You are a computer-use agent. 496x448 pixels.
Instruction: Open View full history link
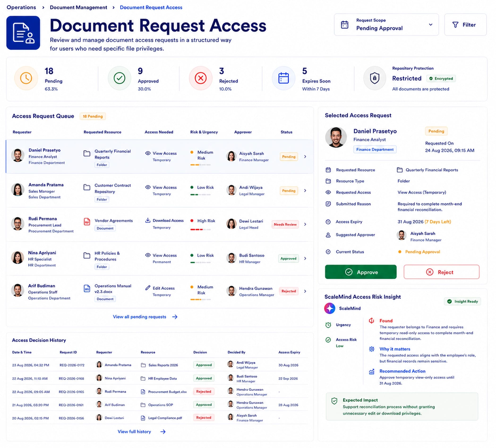coord(141,431)
